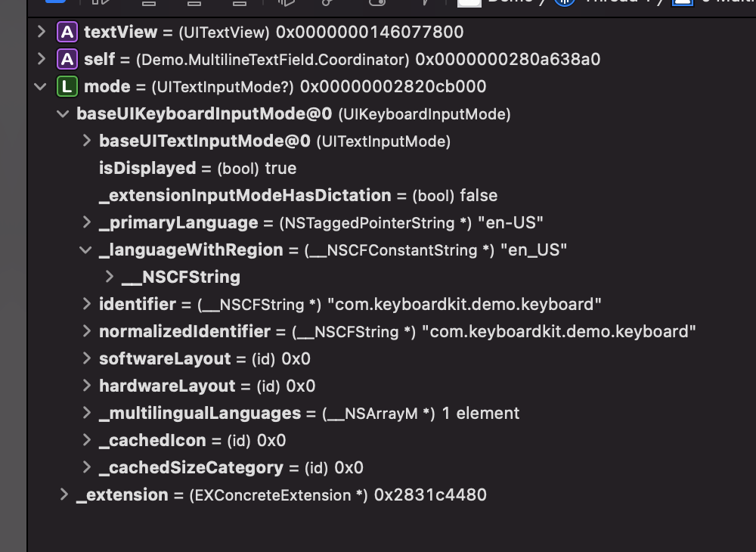Collapse baseUIKeyboardInputMode@0
756x552 pixels.
point(62,114)
